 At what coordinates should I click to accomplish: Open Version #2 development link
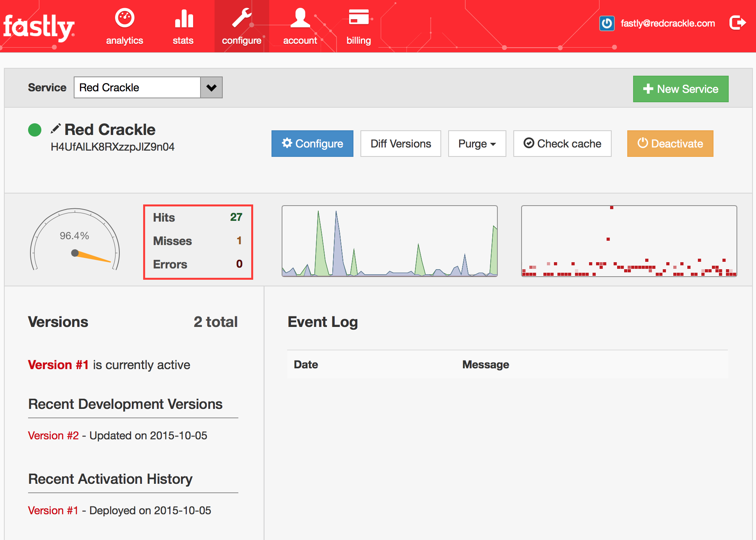pos(53,435)
